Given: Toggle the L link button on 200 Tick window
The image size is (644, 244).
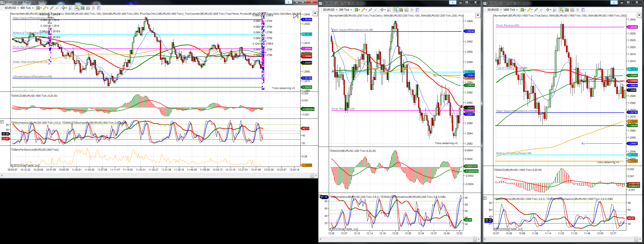Looking at the screenshot, I should (453, 2).
